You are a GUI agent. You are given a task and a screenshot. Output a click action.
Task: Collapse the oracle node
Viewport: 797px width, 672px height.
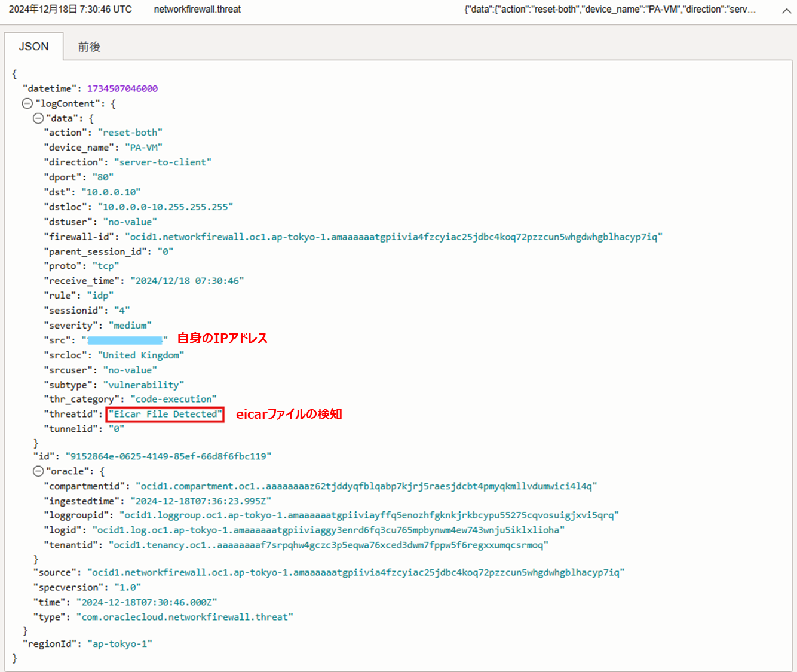(x=38, y=471)
